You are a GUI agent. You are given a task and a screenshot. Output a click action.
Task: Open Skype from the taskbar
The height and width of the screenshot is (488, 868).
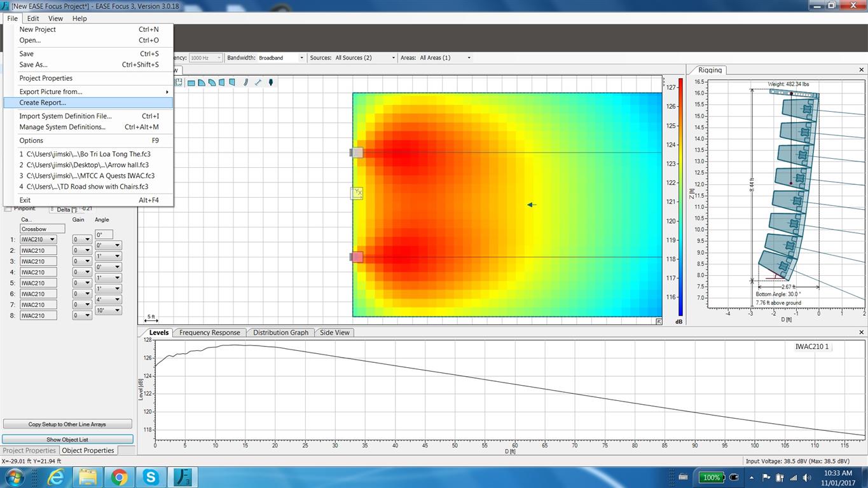(151, 477)
